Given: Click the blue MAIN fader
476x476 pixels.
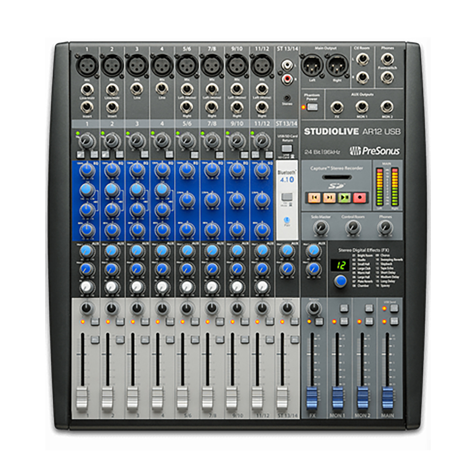Looking at the screenshot, I should pyautogui.click(x=387, y=398).
